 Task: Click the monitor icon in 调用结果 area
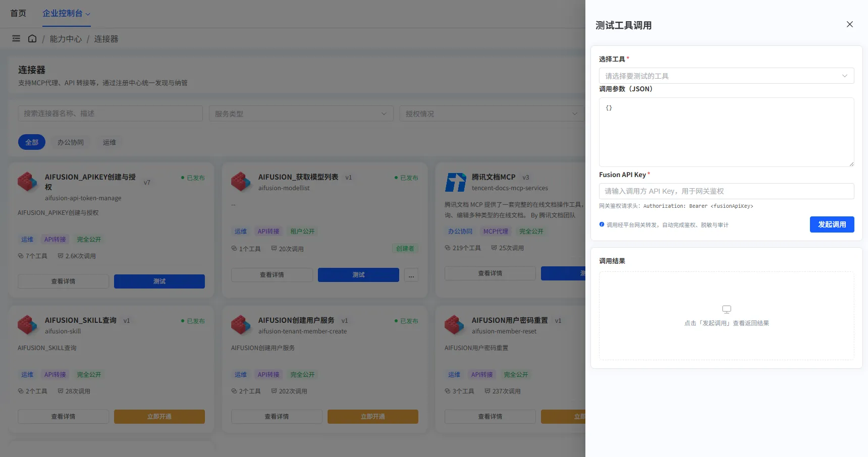pyautogui.click(x=727, y=309)
